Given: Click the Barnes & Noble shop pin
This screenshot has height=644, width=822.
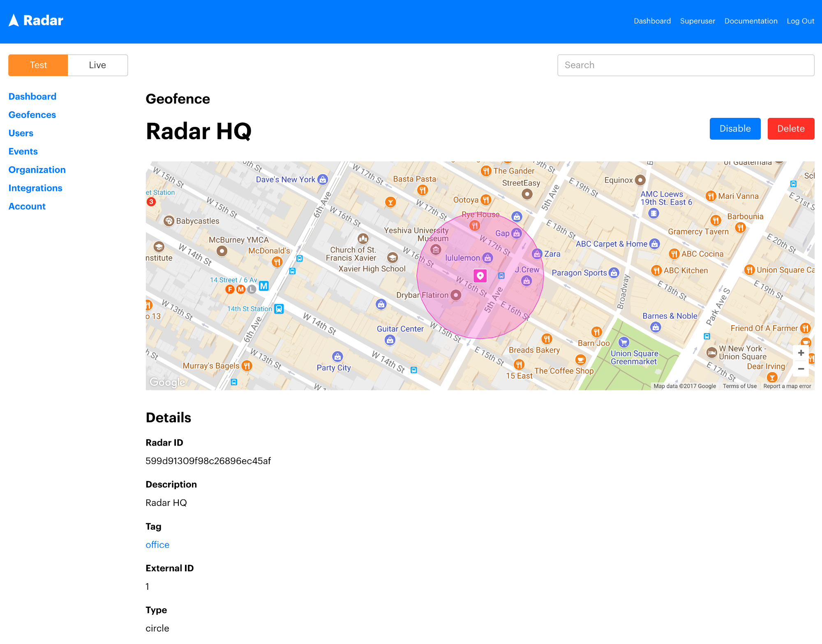Looking at the screenshot, I should [656, 327].
